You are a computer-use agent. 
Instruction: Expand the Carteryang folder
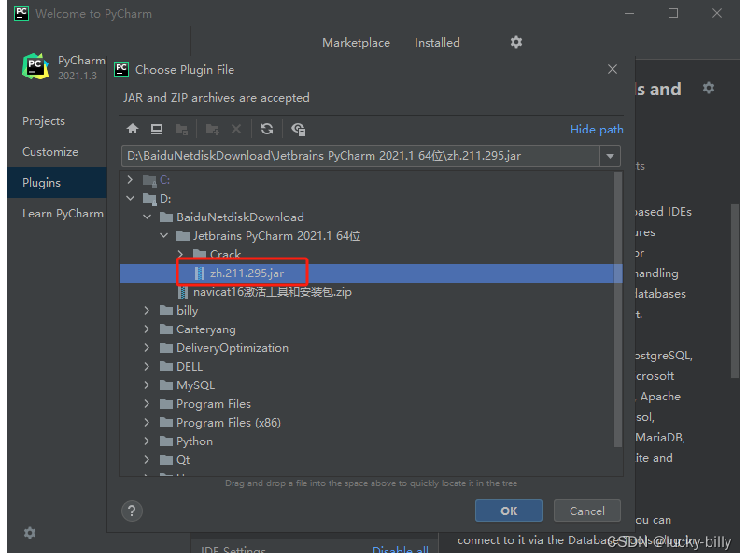tap(147, 329)
